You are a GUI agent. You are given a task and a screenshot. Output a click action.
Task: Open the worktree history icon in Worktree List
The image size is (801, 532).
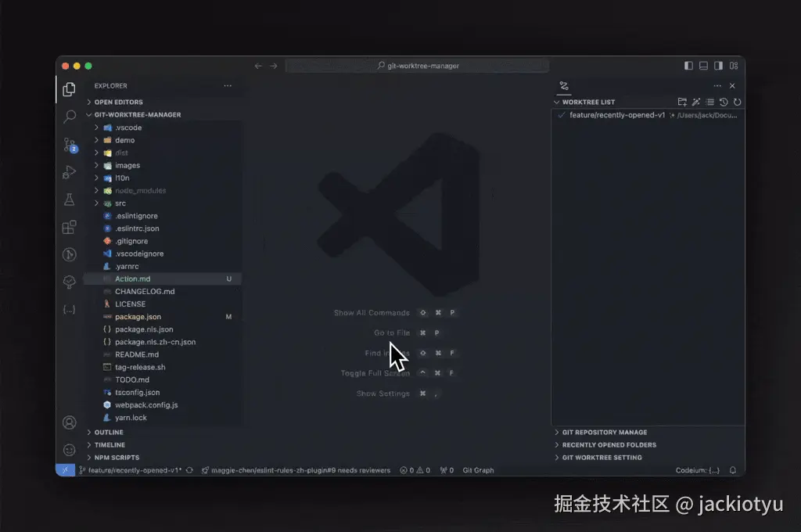(x=724, y=102)
